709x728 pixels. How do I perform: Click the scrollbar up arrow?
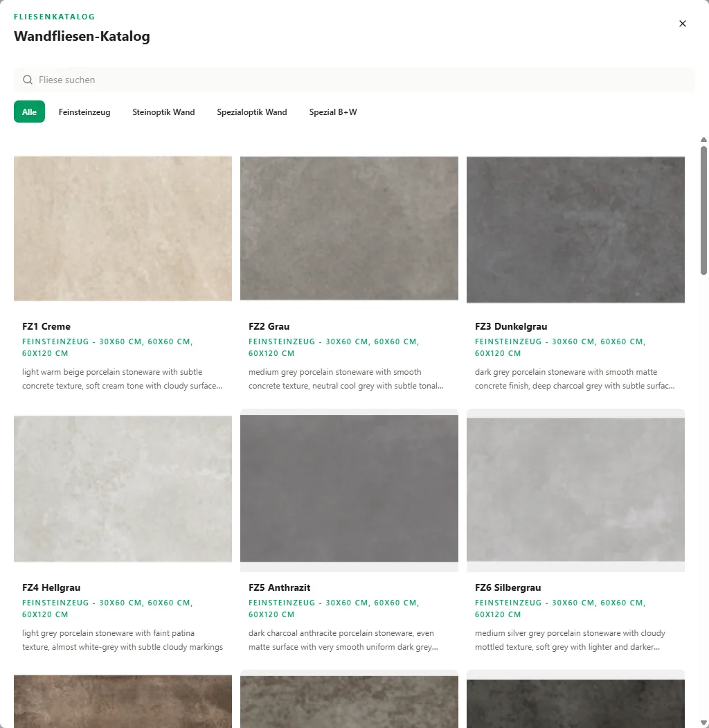(703, 140)
